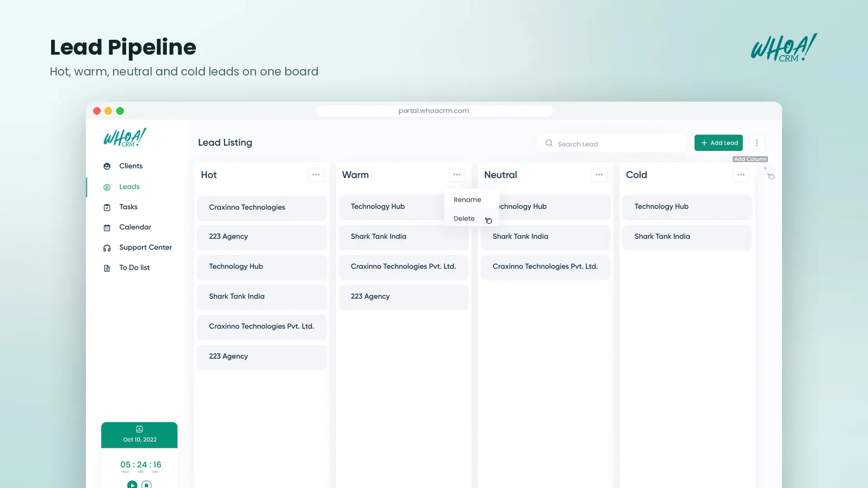This screenshot has width=868, height=488.
Task: Click the Oct 10, 2022 date label
Action: point(140,440)
